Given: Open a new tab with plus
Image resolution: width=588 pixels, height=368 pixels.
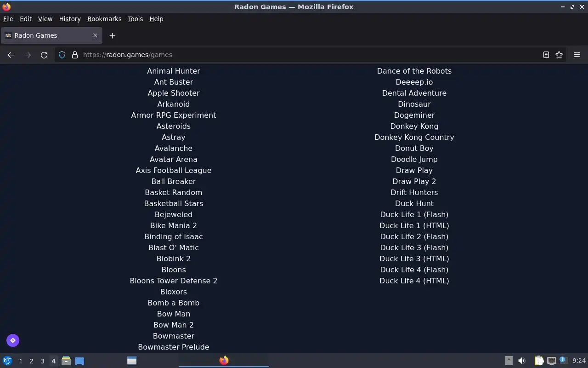Looking at the screenshot, I should pos(112,35).
